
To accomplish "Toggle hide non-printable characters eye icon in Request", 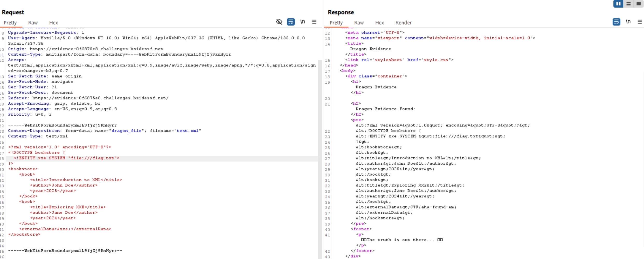I will tap(279, 22).
